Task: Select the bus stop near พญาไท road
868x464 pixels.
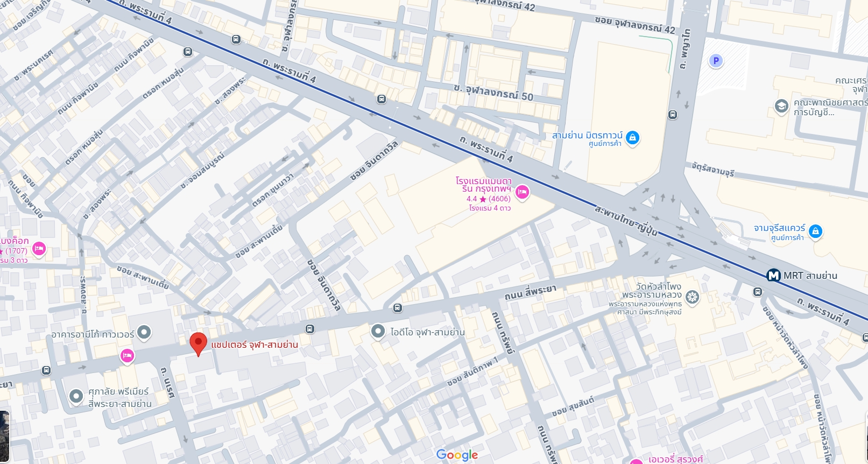Action: pos(672,115)
